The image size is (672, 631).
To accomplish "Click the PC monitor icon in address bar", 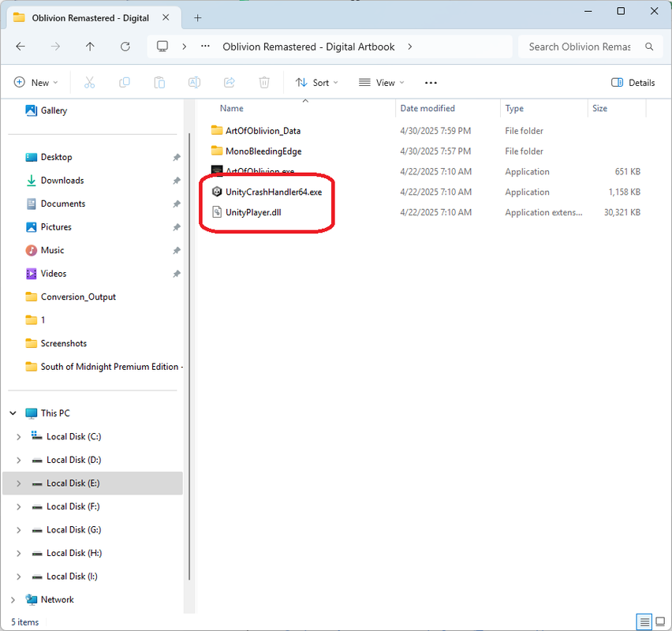I will (162, 47).
